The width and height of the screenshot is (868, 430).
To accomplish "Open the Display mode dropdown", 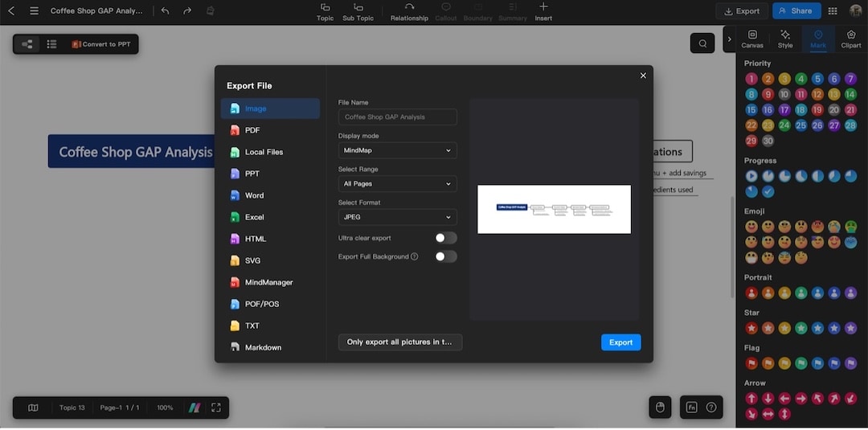I will tap(398, 150).
